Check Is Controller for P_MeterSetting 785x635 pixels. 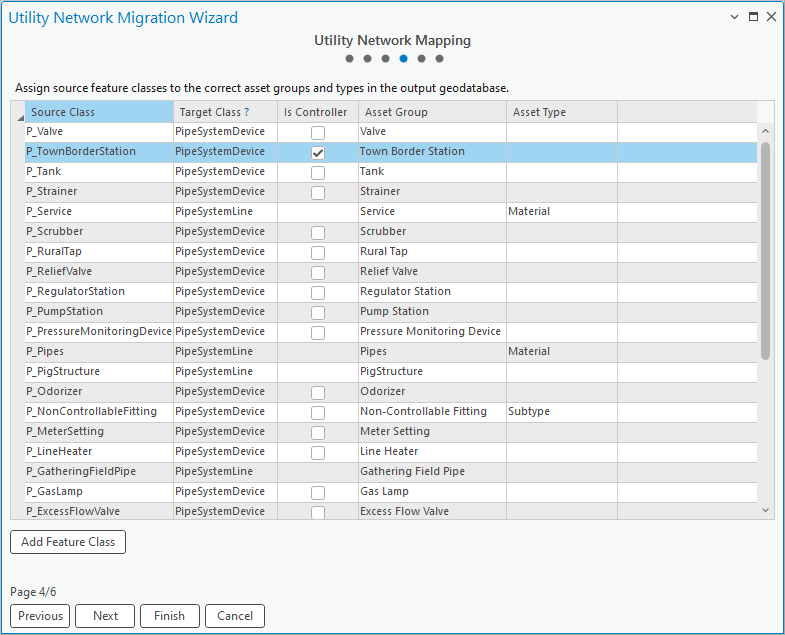tap(318, 433)
